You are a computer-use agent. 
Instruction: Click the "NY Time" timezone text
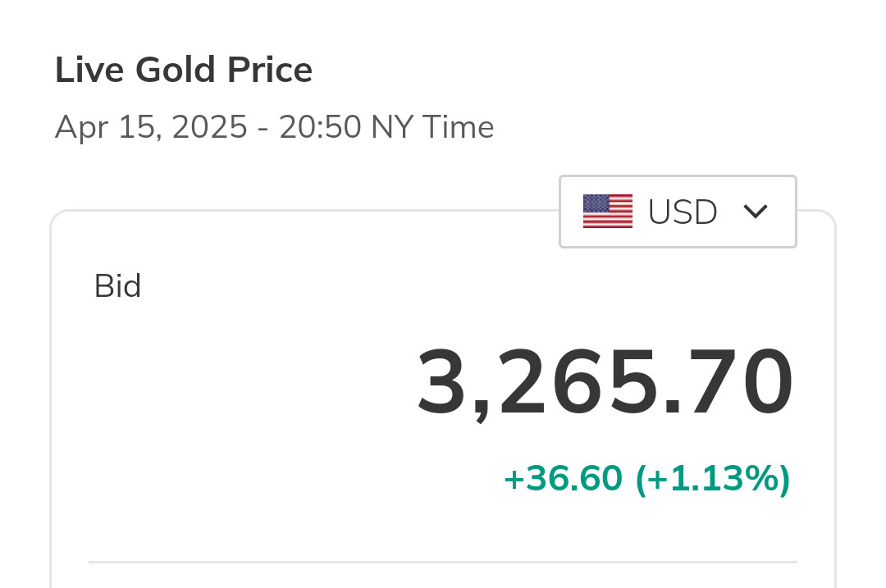pyautogui.click(x=432, y=128)
